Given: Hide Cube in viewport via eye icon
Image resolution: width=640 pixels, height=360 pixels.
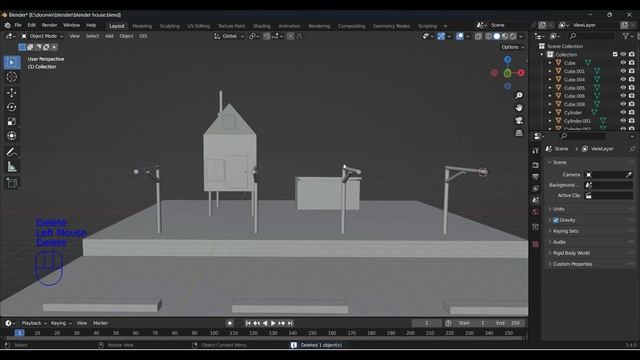Looking at the screenshot, I should pos(623,63).
